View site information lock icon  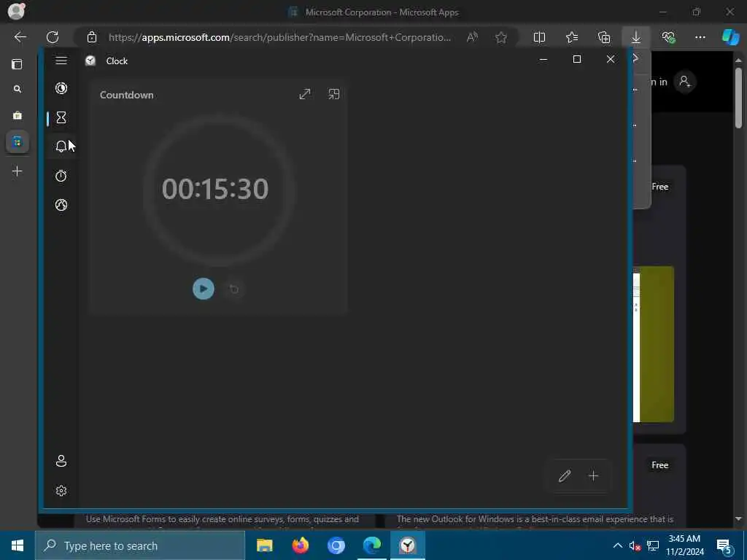(92, 37)
